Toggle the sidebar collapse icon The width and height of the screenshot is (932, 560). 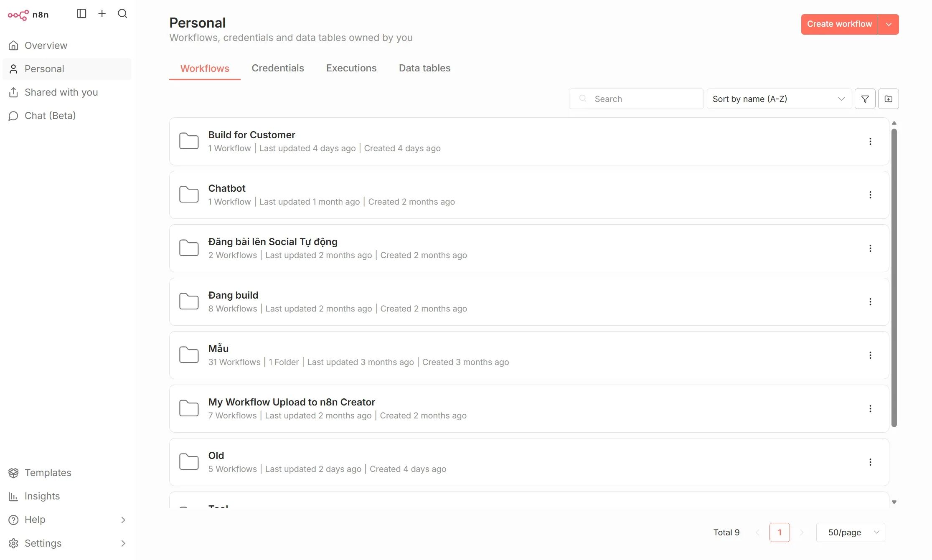[81, 14]
